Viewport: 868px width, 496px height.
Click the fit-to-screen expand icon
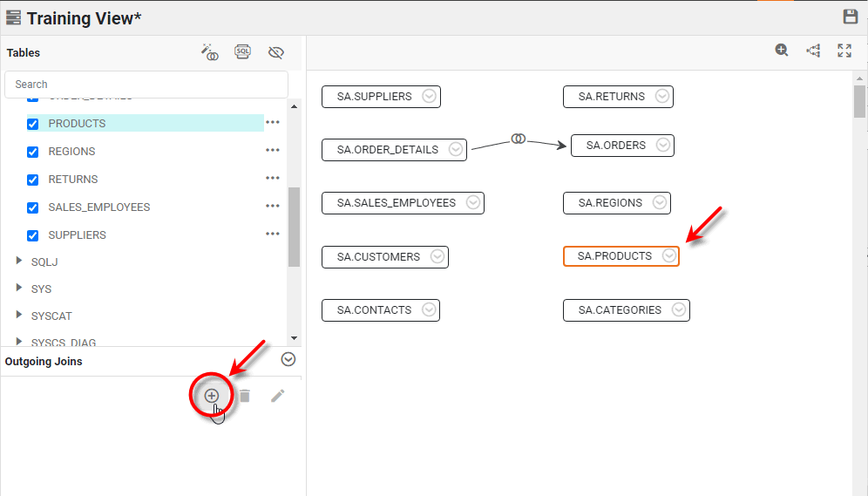tap(844, 51)
